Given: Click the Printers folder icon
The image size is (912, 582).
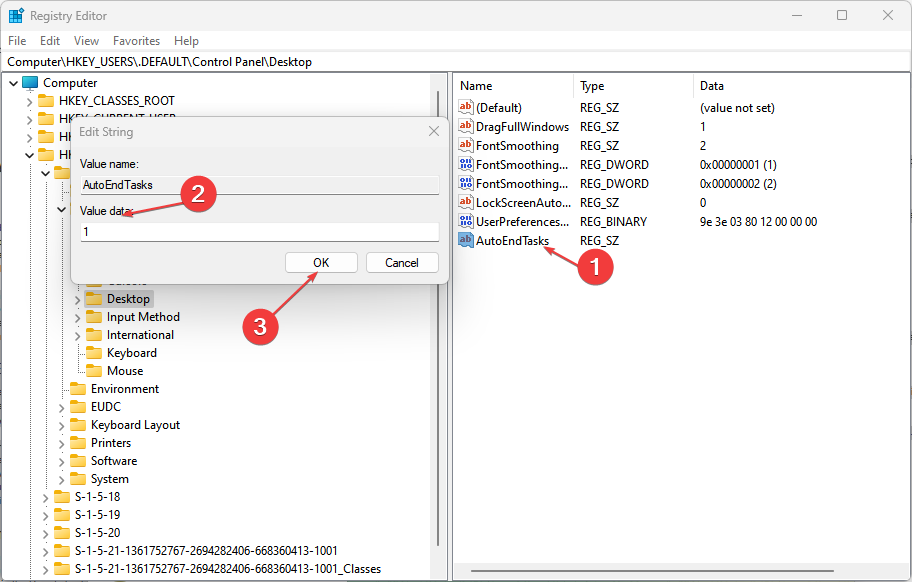Looking at the screenshot, I should pyautogui.click(x=78, y=443).
